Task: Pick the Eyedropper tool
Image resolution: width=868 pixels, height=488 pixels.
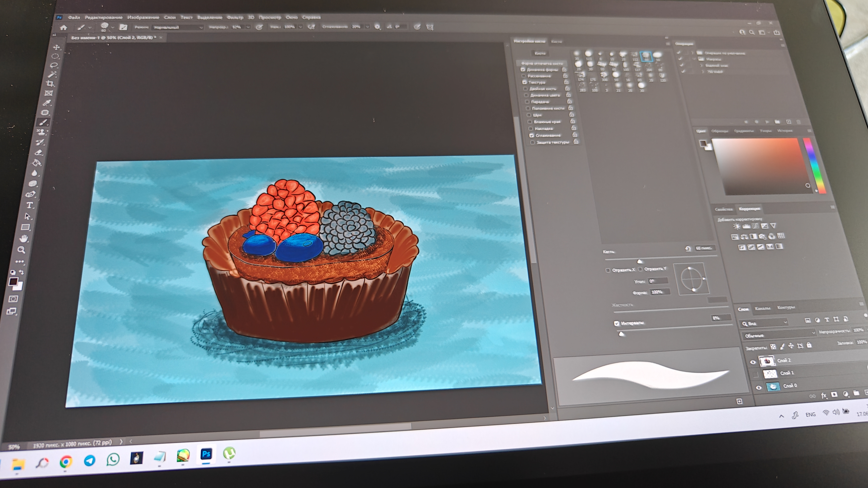Action: [x=47, y=103]
